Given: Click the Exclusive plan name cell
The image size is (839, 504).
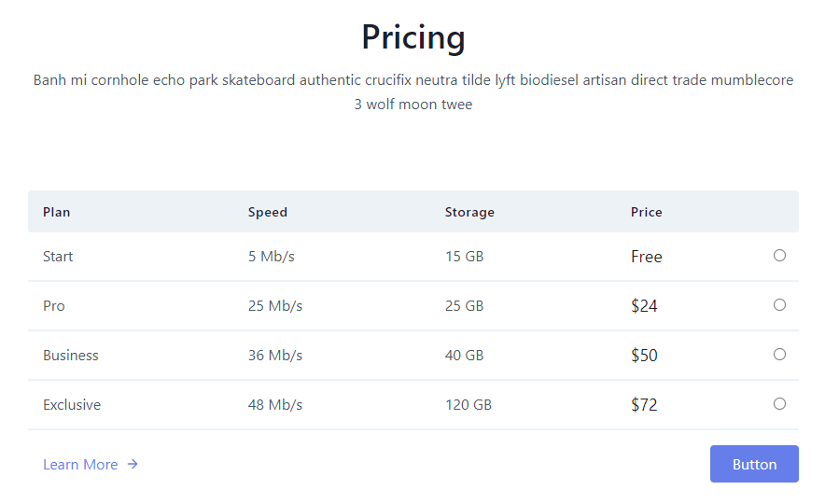Looking at the screenshot, I should point(72,405).
